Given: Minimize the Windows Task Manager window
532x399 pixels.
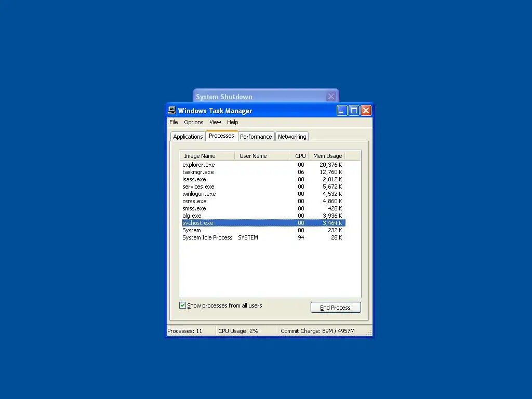Looking at the screenshot, I should tap(342, 111).
